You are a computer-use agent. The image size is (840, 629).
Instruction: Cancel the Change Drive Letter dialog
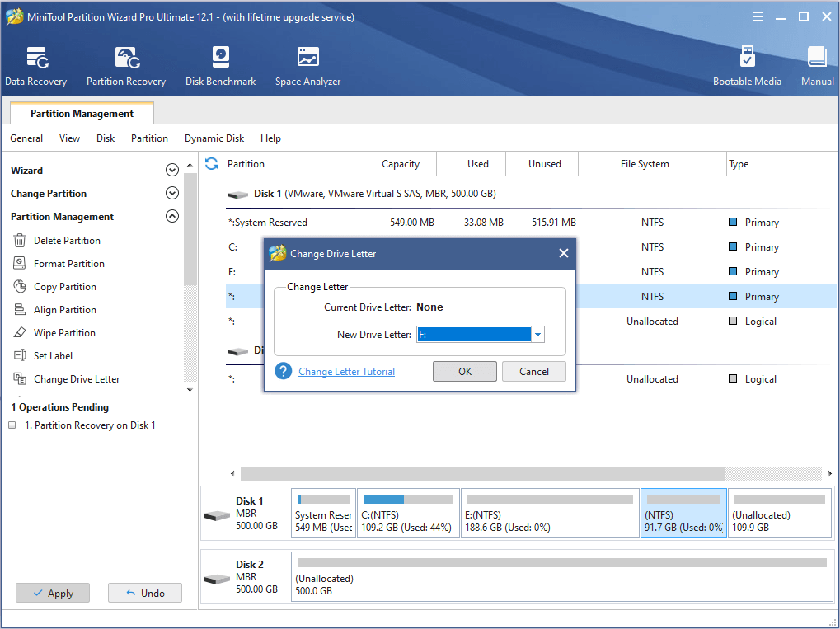[x=534, y=371]
